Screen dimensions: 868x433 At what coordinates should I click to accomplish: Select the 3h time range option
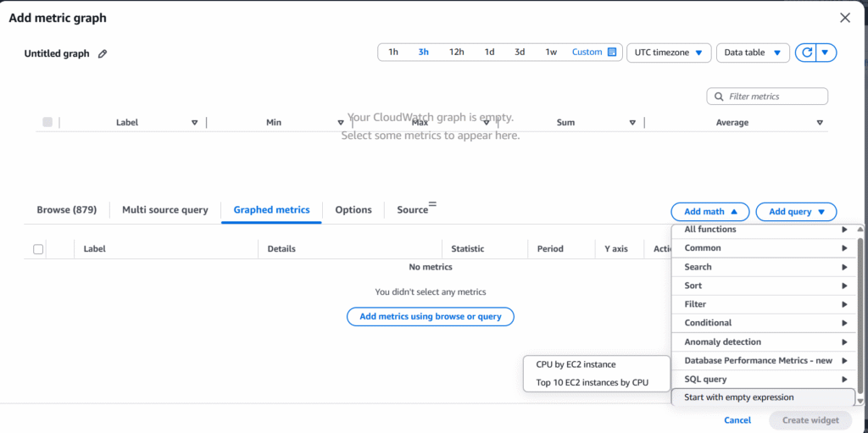(x=423, y=53)
